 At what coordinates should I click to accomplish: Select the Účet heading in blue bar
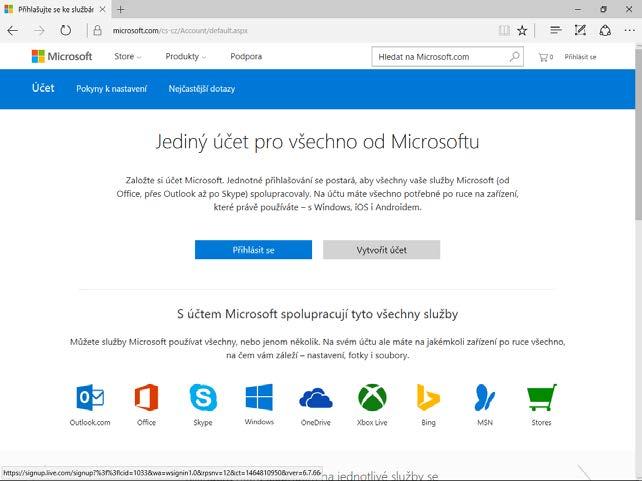point(43,88)
